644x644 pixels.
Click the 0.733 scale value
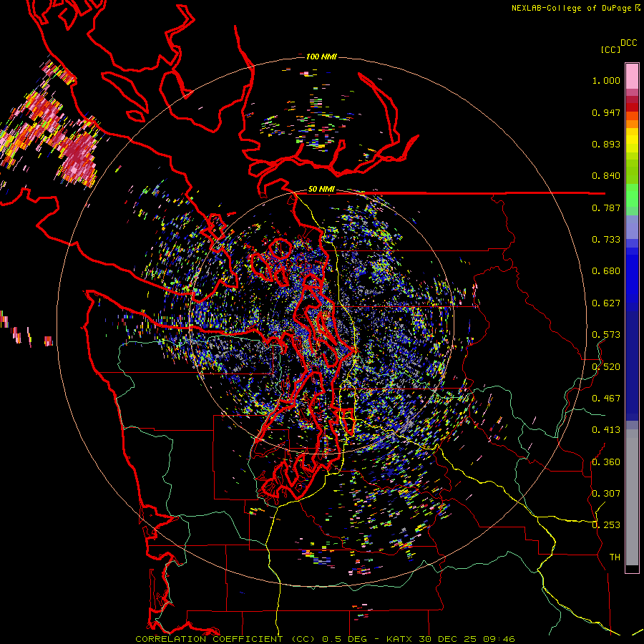coord(606,240)
